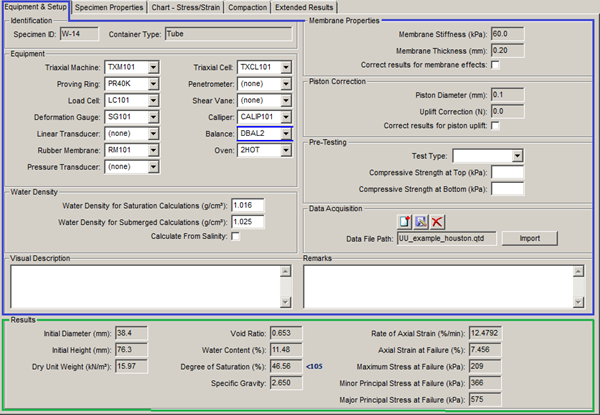
Task: Open the Oven dropdown list
Action: point(286,149)
